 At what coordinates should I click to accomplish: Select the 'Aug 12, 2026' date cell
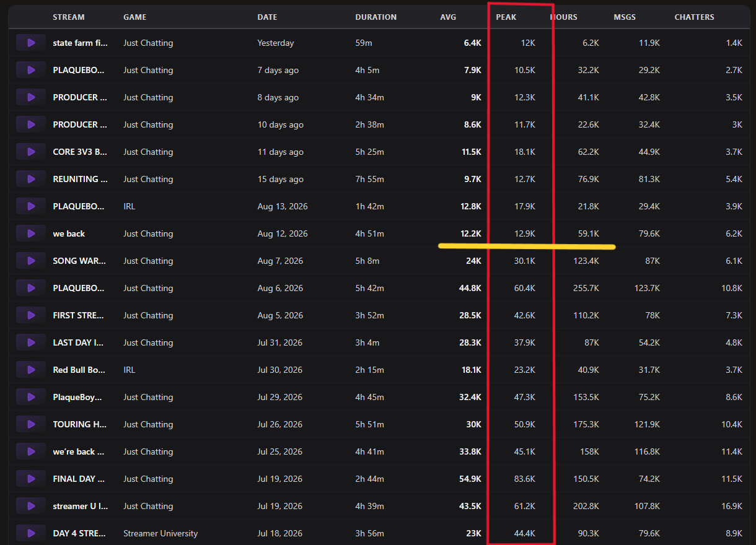pos(283,233)
